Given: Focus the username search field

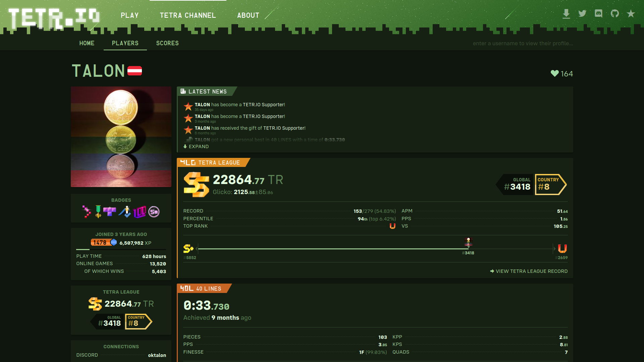Looking at the screenshot, I should pos(523,43).
